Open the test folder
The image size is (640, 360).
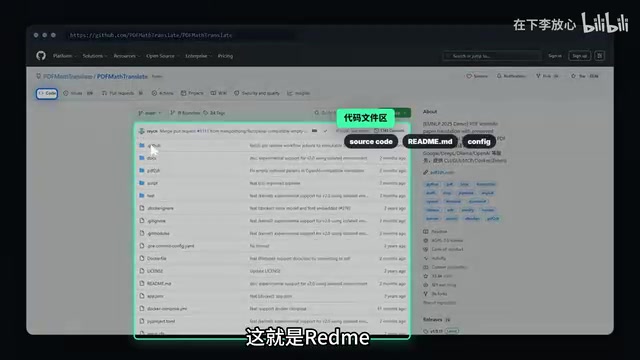(x=151, y=196)
